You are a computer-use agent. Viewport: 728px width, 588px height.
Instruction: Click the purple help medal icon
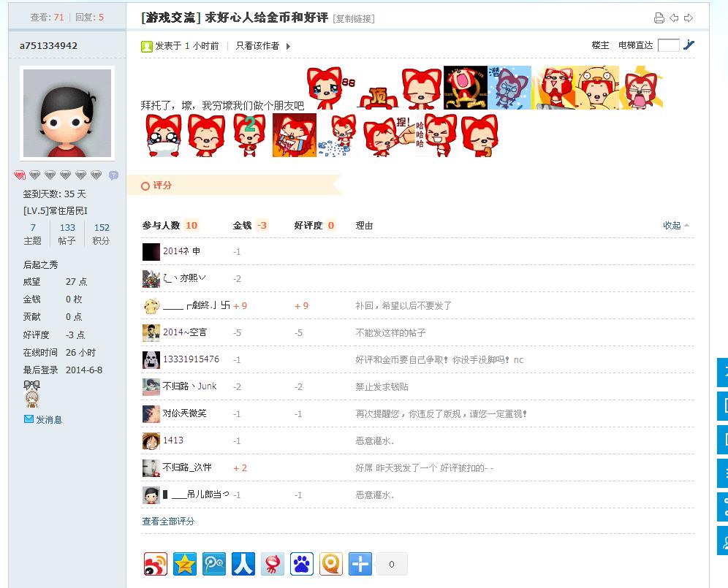pos(113,175)
